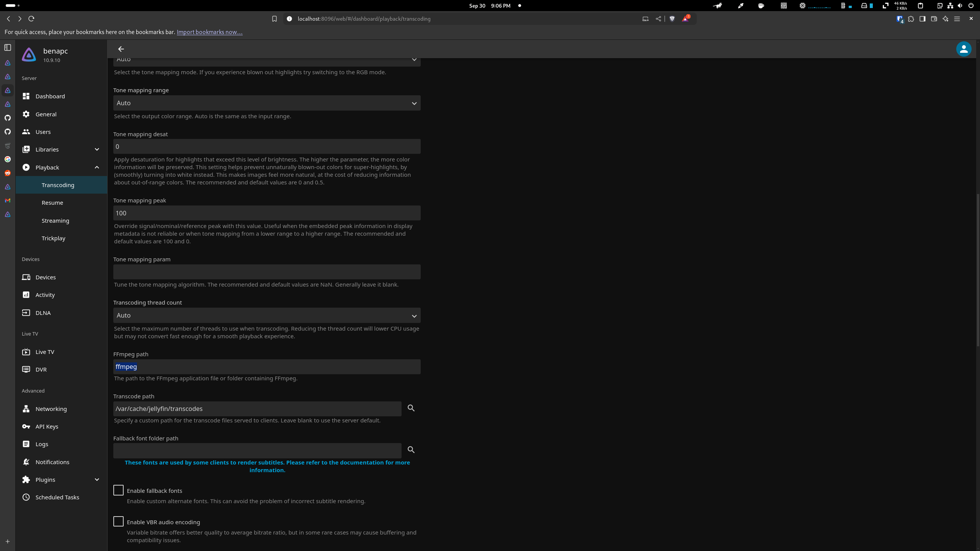This screenshot has width=980, height=551.
Task: Expand the Libraries sidebar section
Action: [97, 150]
